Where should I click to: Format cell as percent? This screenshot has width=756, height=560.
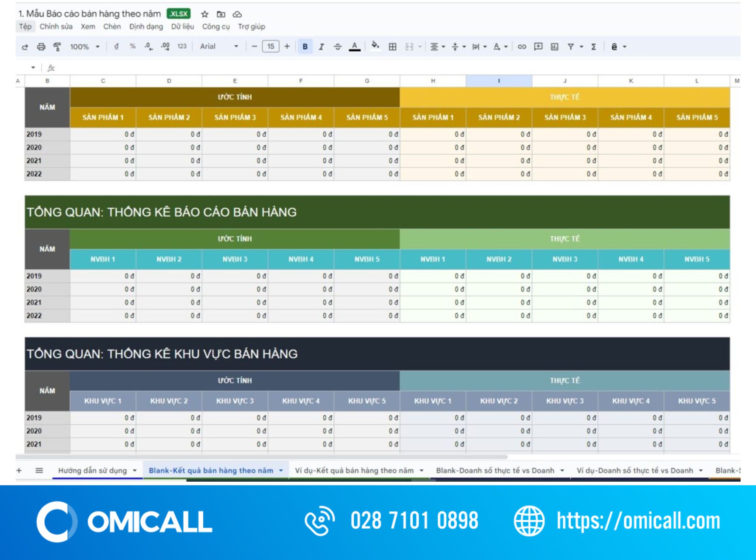click(x=133, y=47)
